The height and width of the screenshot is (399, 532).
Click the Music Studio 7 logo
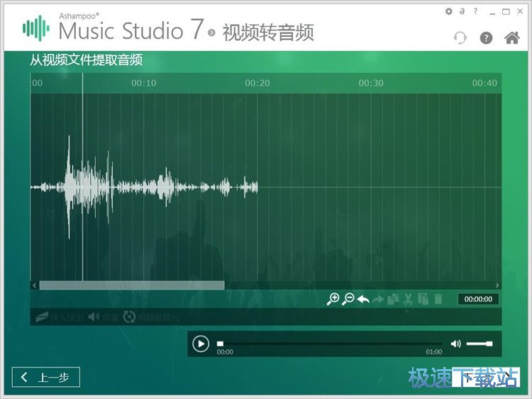tap(36, 28)
